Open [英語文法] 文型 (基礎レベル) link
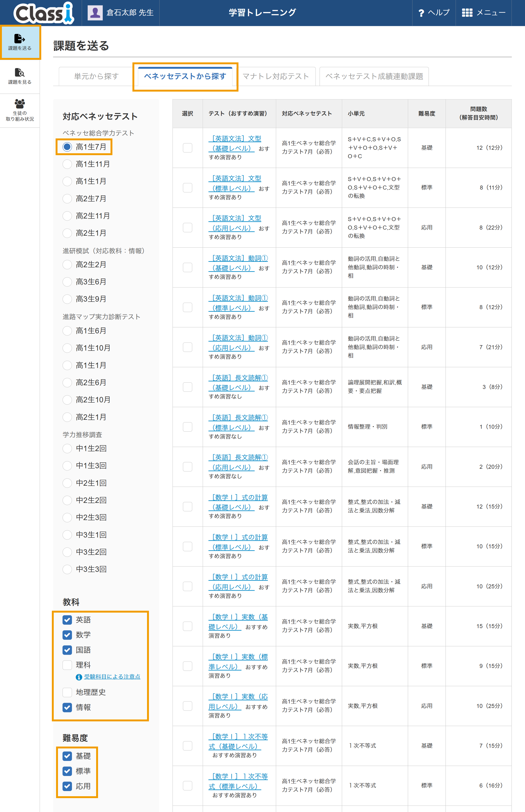Screen dimensions: 525x812 click(234, 143)
